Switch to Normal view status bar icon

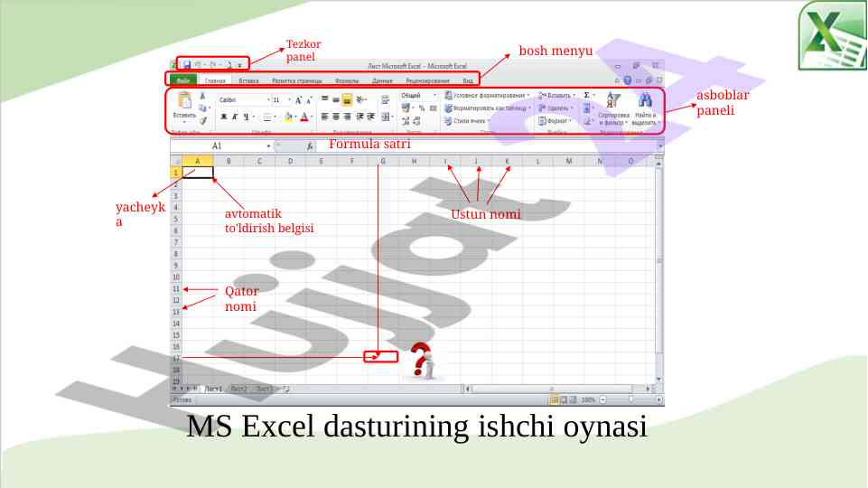coord(554,399)
